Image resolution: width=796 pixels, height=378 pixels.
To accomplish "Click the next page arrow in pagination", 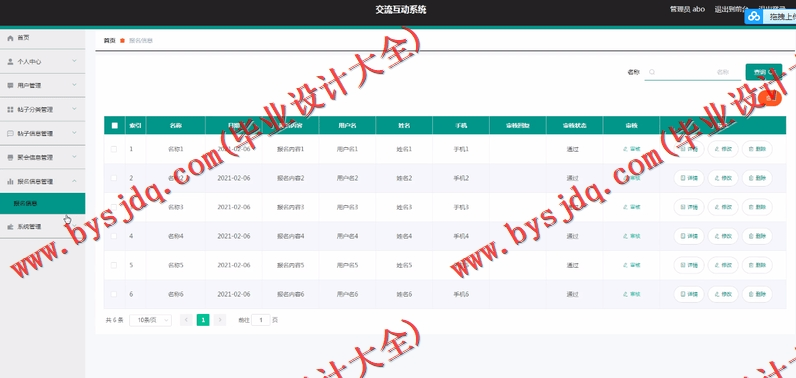I will pos(220,320).
